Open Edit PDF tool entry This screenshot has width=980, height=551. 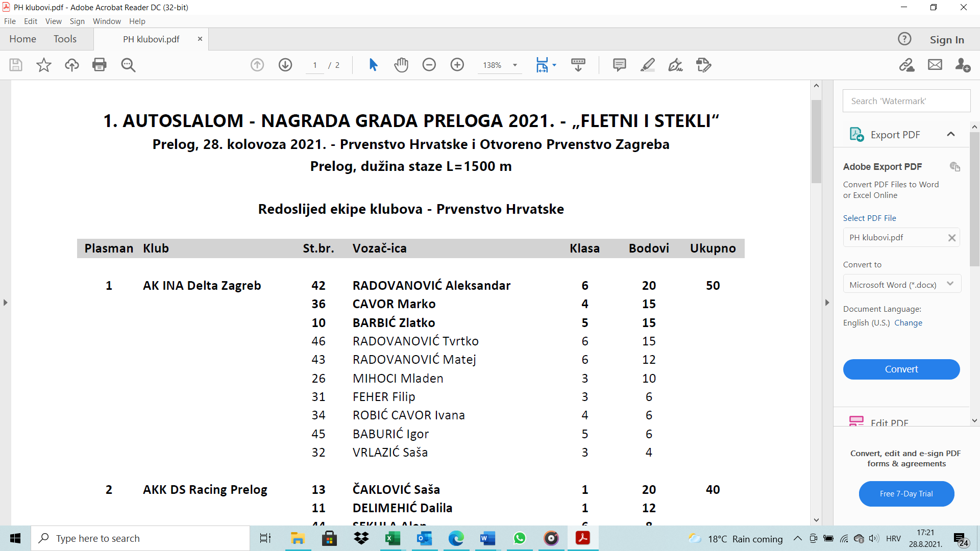click(889, 421)
